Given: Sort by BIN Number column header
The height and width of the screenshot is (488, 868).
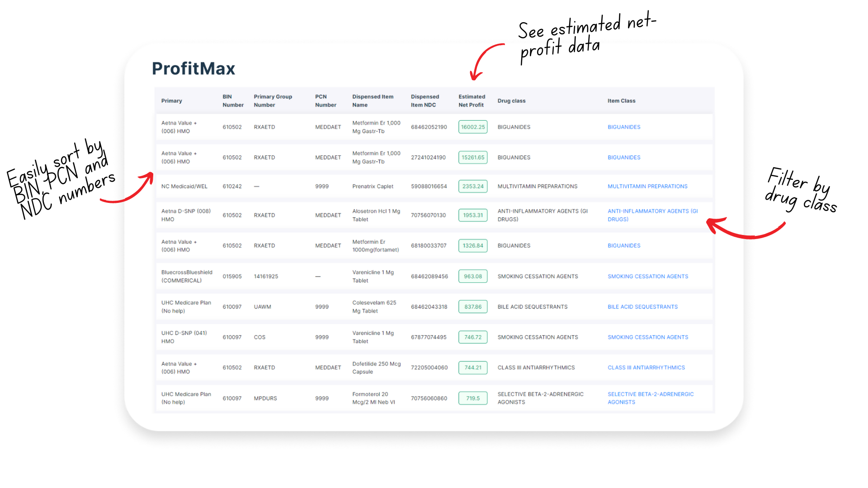Looking at the screenshot, I should click(x=232, y=101).
